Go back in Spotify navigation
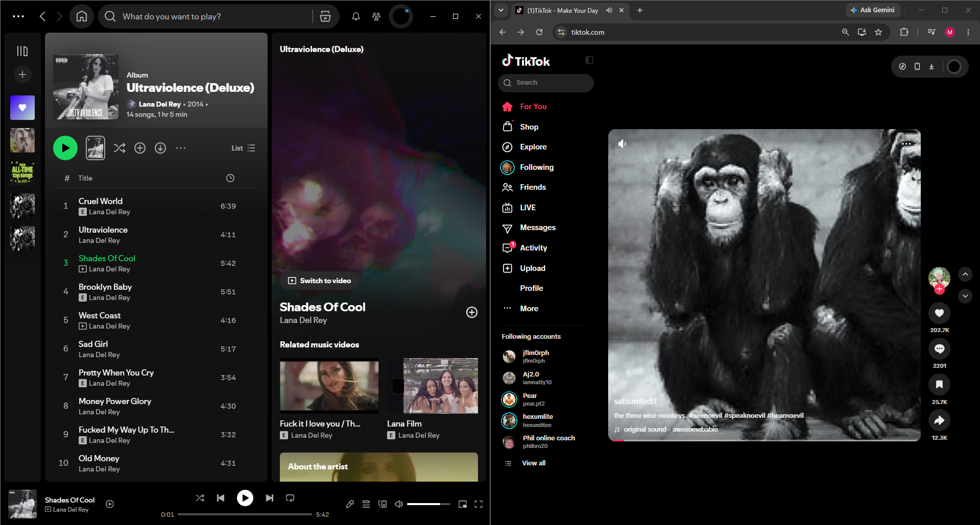Screen dimensions: 980x525 [42, 16]
